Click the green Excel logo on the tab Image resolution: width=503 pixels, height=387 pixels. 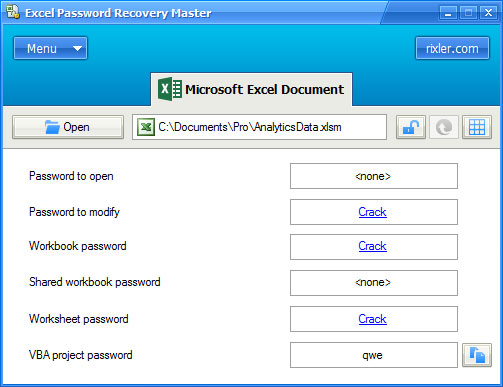(x=170, y=89)
